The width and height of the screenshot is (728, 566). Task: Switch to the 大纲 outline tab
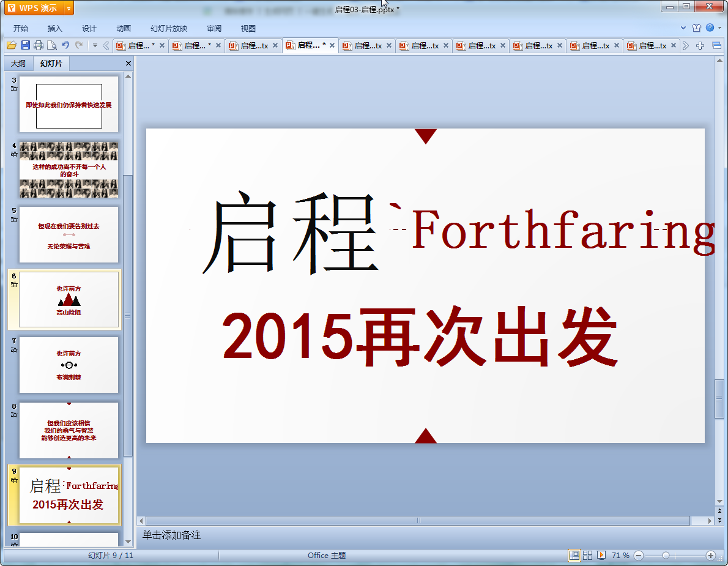(x=18, y=63)
